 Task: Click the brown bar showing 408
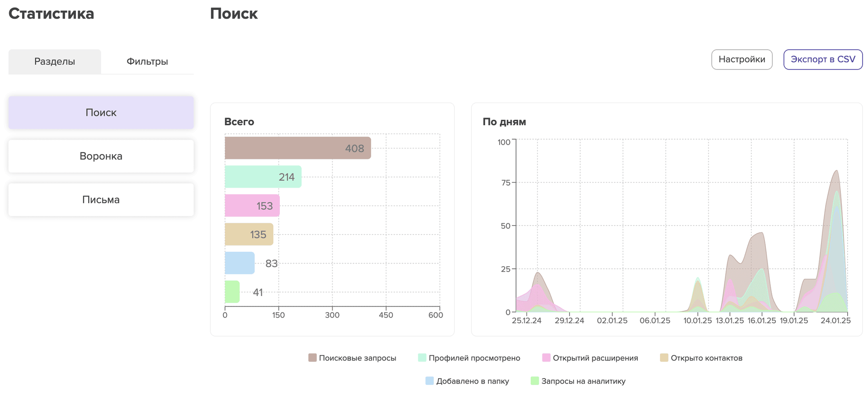coord(297,148)
